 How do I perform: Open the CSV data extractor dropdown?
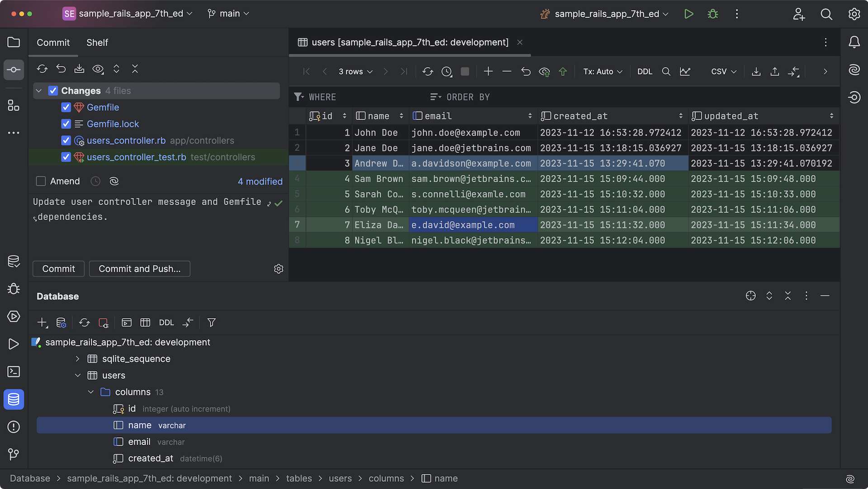[723, 71]
